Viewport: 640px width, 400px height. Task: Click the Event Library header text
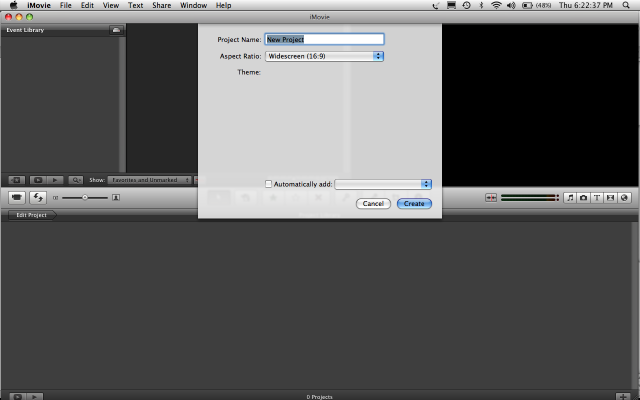coord(25,30)
